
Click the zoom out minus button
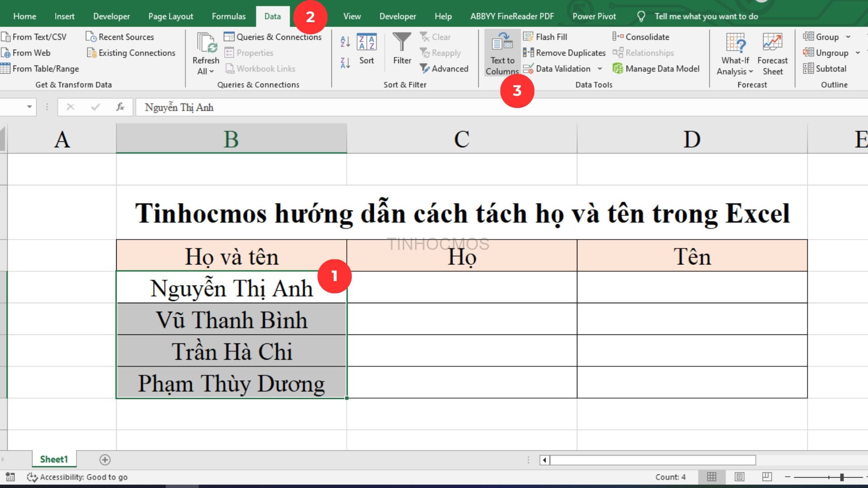787,477
